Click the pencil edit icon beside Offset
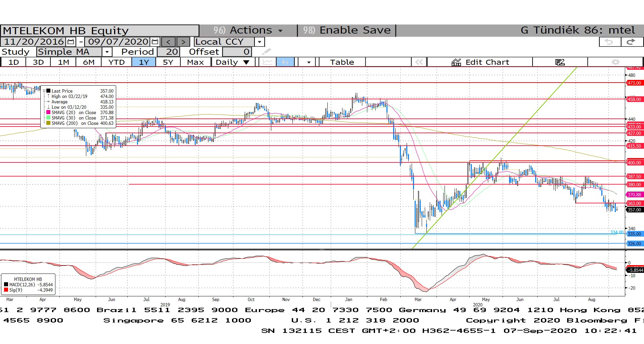644x344 pixels. pyautogui.click(x=266, y=52)
